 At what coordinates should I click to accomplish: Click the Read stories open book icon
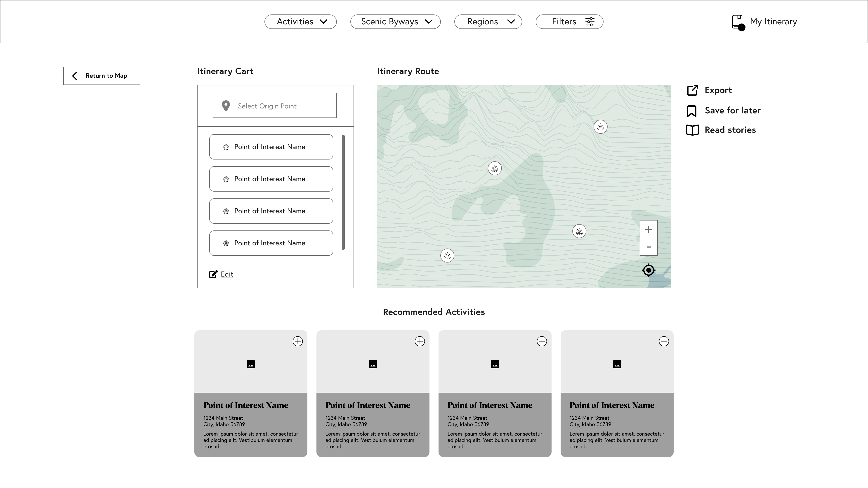pyautogui.click(x=692, y=130)
